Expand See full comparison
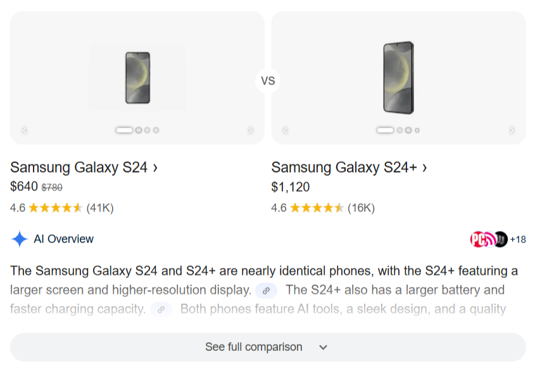Image resolution: width=535 pixels, height=370 pixels. 268,347
